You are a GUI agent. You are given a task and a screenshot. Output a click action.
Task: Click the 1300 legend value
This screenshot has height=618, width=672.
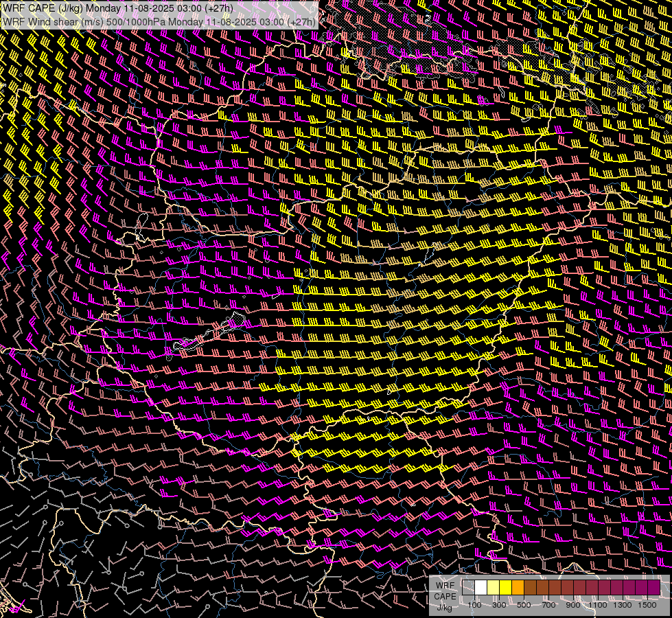[x=623, y=605]
